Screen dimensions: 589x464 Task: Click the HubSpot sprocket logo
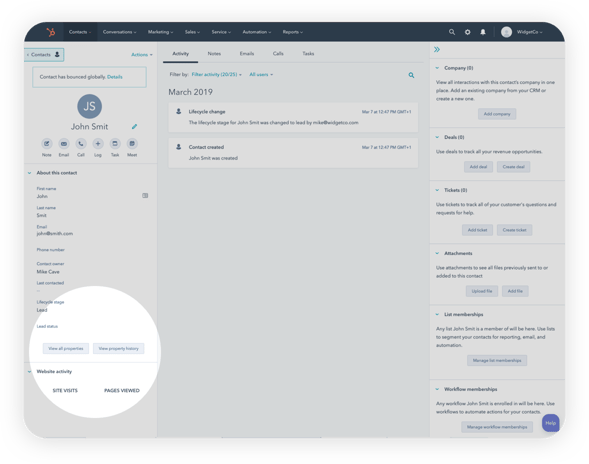tap(51, 32)
